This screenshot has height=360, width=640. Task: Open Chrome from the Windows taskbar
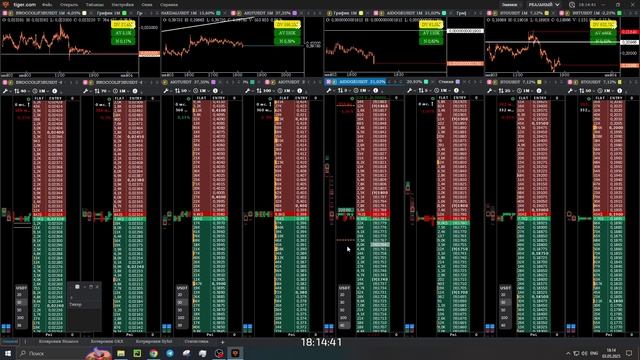pyautogui.click(x=153, y=353)
